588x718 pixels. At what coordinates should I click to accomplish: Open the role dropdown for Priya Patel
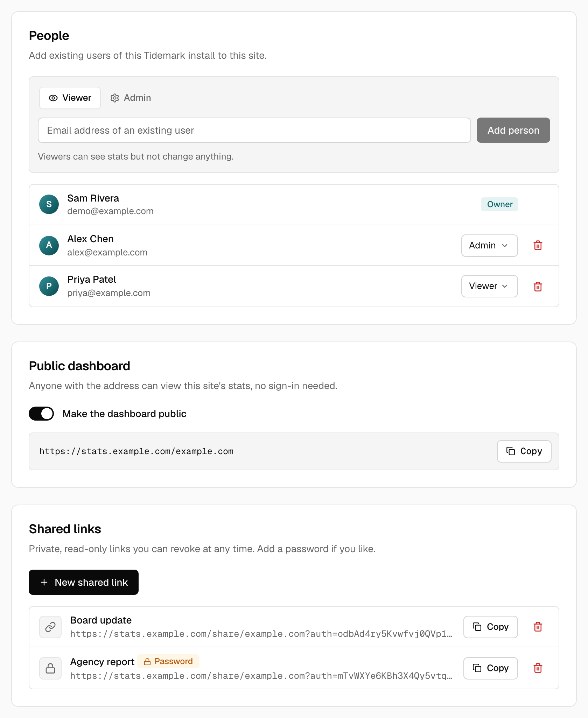tap(489, 286)
